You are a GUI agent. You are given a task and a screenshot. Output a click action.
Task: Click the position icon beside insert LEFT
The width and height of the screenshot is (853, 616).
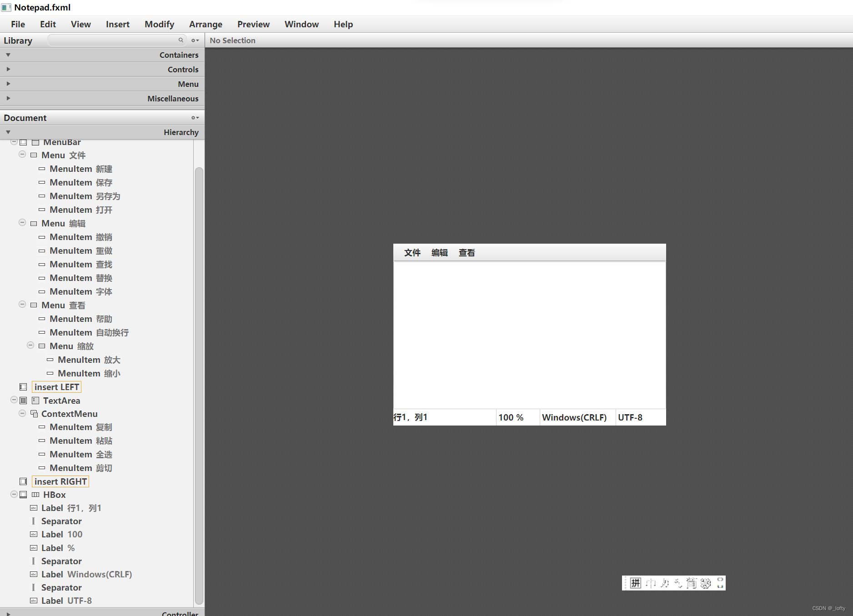pyautogui.click(x=23, y=387)
